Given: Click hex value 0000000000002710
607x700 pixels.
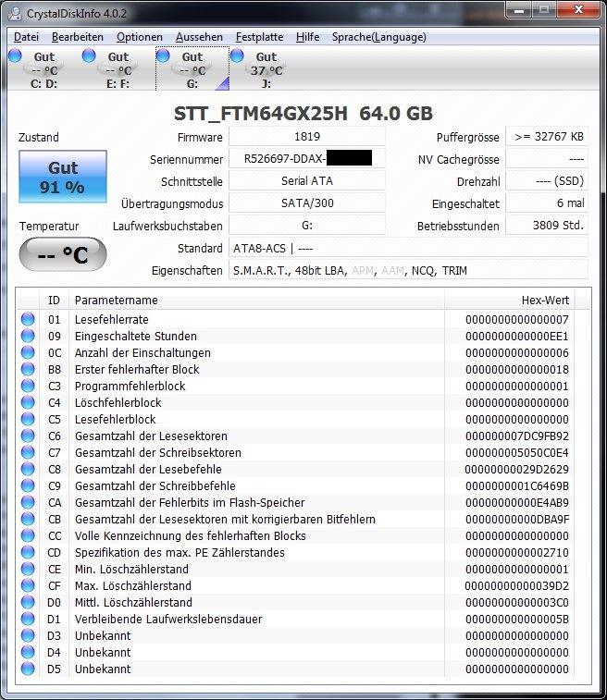Looking at the screenshot, I should click(x=516, y=553).
